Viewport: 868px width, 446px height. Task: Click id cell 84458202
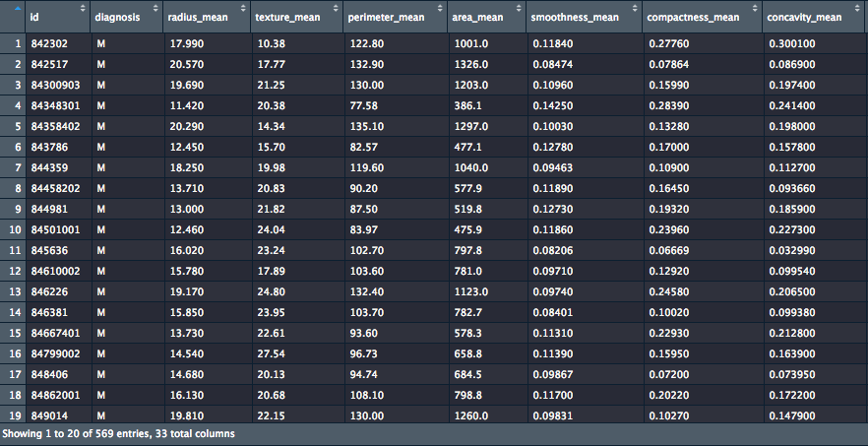(x=55, y=188)
